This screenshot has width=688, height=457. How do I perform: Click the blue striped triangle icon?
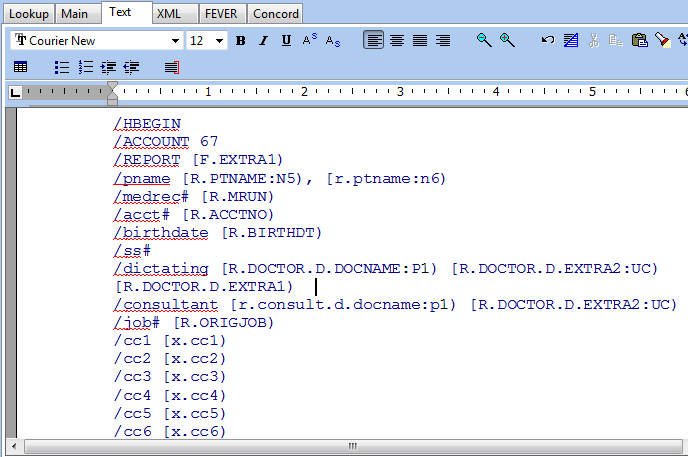click(x=570, y=40)
